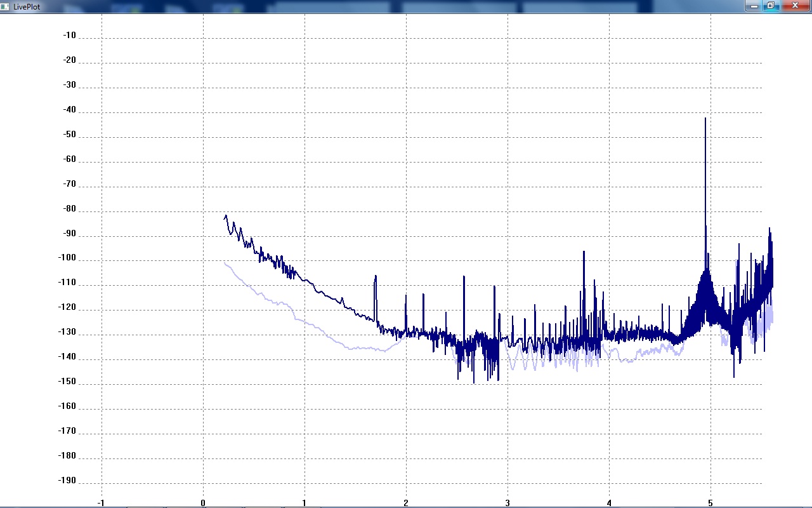This screenshot has height=508, width=812.
Task: Click the 0 label on horizontal axis
Action: click(x=203, y=503)
